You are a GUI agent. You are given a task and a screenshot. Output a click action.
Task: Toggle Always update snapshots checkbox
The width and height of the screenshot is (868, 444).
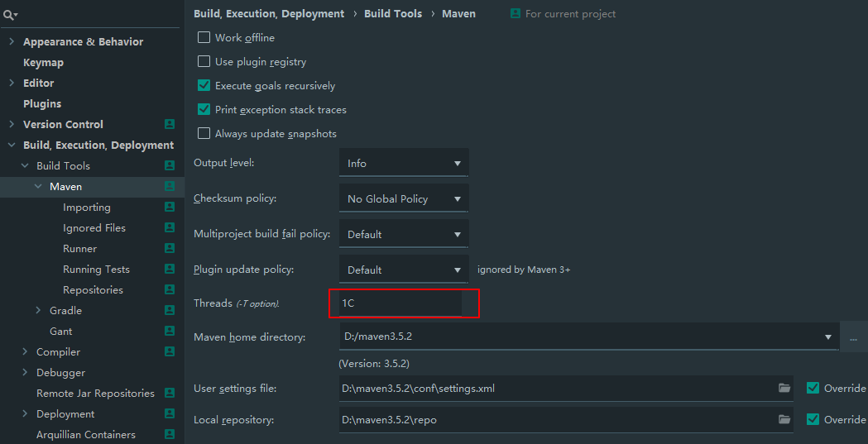204,133
